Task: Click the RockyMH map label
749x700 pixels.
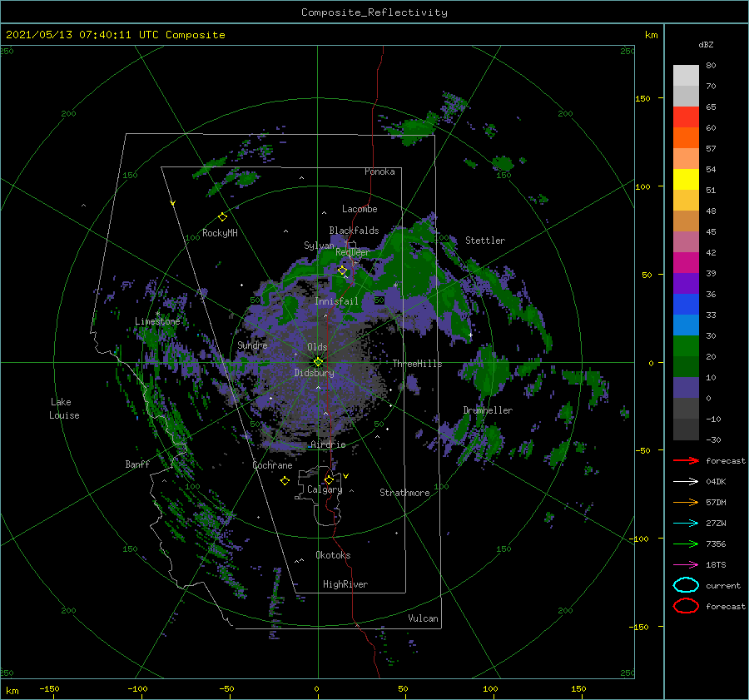Action: [220, 233]
